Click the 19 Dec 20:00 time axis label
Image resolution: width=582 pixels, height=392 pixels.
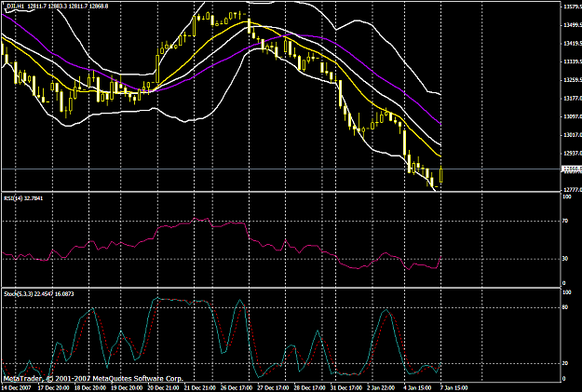tap(127, 388)
